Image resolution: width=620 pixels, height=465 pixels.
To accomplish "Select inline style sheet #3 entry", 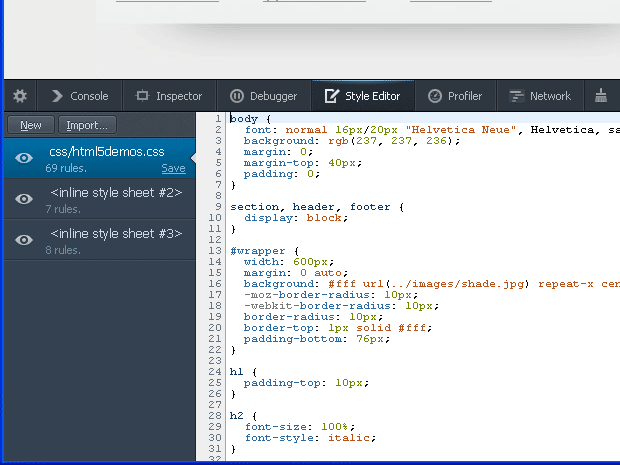I will [100, 240].
